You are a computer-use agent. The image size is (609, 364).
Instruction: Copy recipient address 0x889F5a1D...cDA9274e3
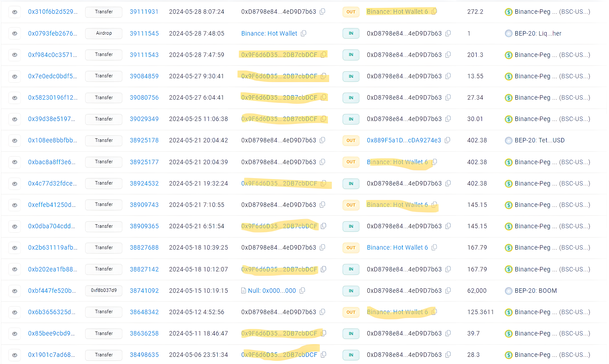click(x=447, y=140)
